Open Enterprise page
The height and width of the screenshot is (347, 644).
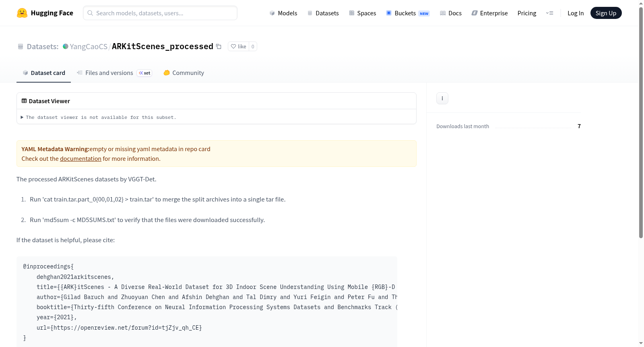point(490,13)
